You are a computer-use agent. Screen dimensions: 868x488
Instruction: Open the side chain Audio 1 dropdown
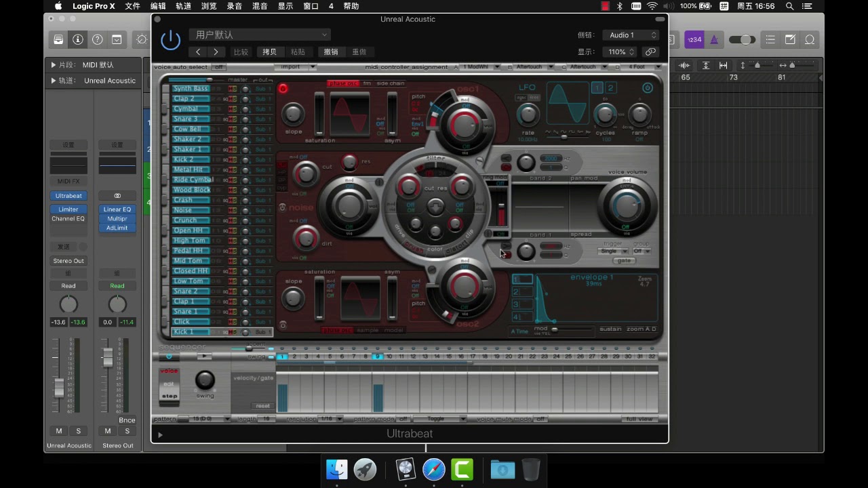click(x=631, y=35)
